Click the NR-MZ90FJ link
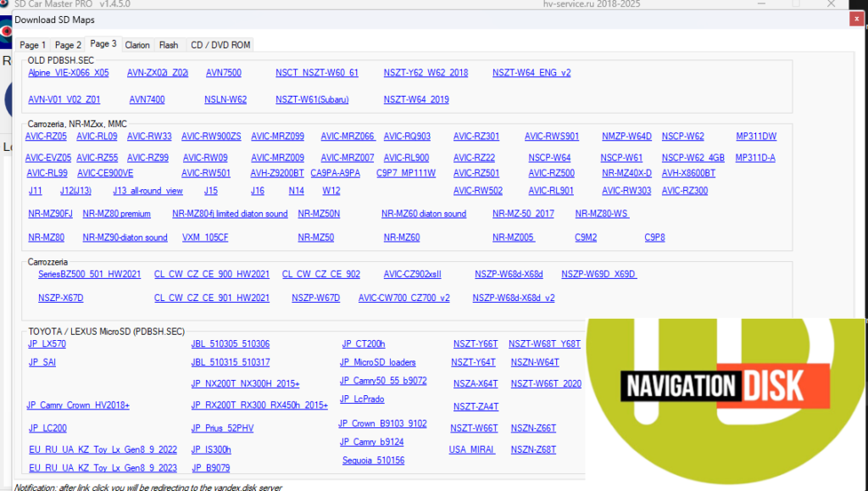This screenshot has height=491, width=868. pyautogui.click(x=50, y=214)
